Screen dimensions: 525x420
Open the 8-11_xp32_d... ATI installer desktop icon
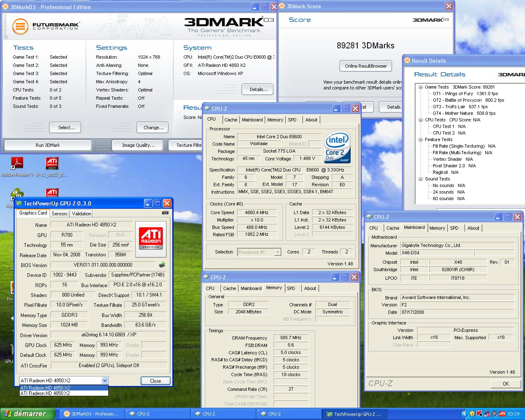(x=52, y=163)
